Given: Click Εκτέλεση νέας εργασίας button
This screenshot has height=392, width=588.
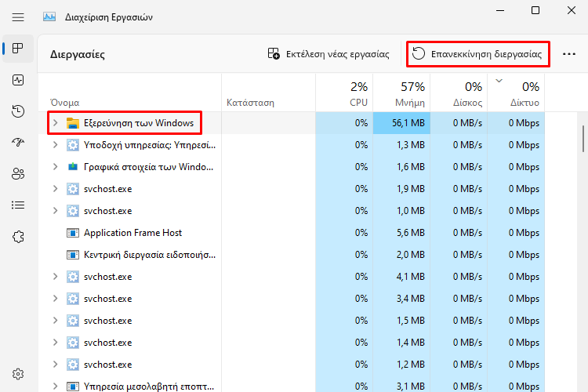Looking at the screenshot, I should 328,54.
